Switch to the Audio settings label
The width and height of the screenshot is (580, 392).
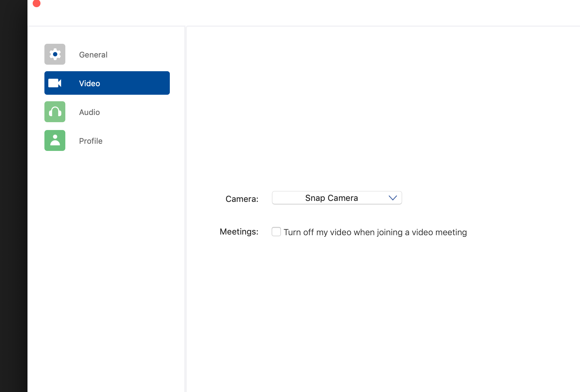pos(89,112)
